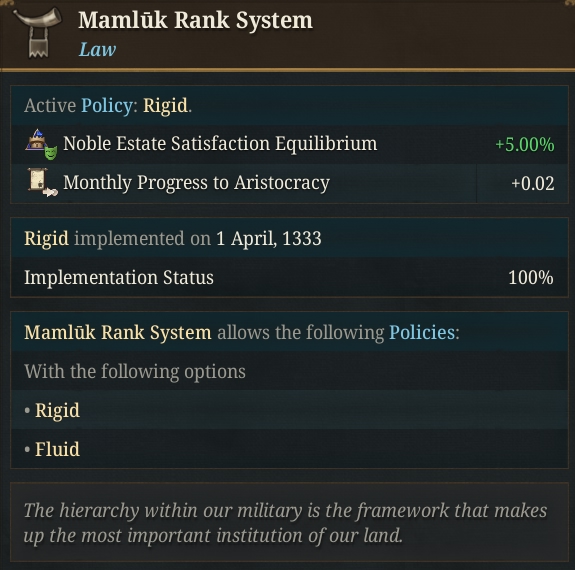Click the 'Policies' link in allows line
Image resolution: width=575 pixels, height=570 pixels.
(x=422, y=332)
